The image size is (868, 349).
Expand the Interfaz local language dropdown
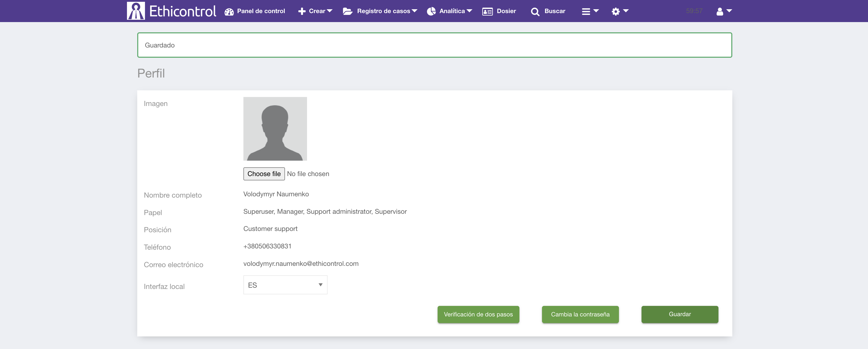tap(285, 285)
